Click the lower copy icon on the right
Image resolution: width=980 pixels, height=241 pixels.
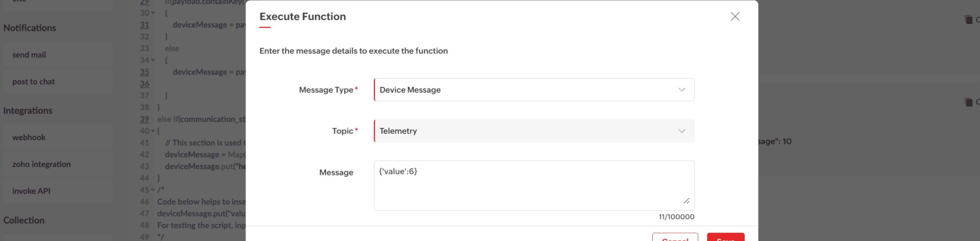tap(969, 102)
